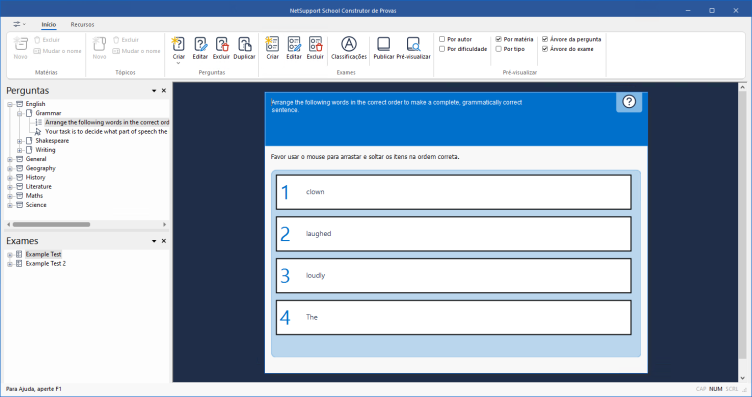Click the answer item labeled laughed
752x397 pixels.
point(453,234)
